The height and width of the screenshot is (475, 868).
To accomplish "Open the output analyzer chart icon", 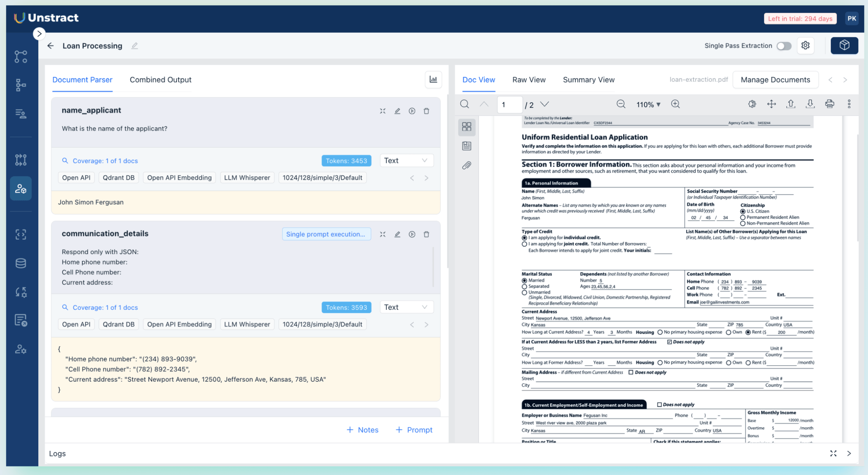I will click(433, 79).
